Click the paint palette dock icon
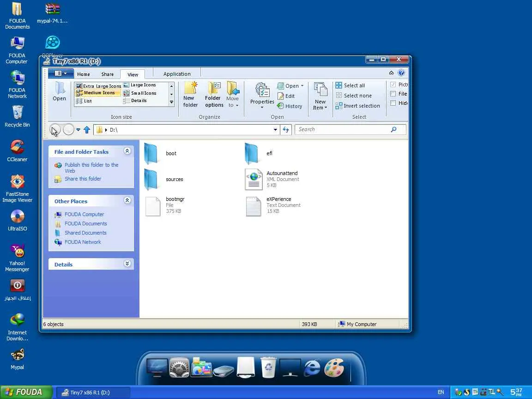Viewport: 532px width, 399px height. (334, 368)
